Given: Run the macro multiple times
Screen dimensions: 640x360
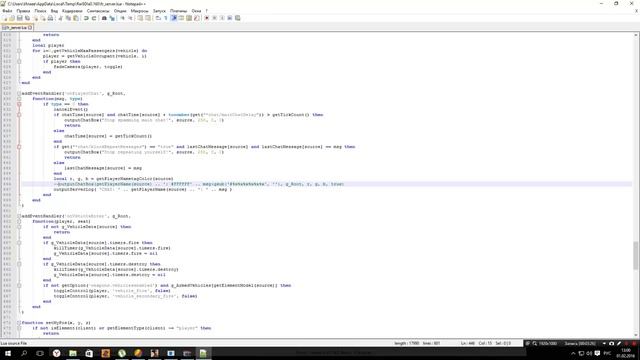Looking at the screenshot, I should (x=230, y=18).
